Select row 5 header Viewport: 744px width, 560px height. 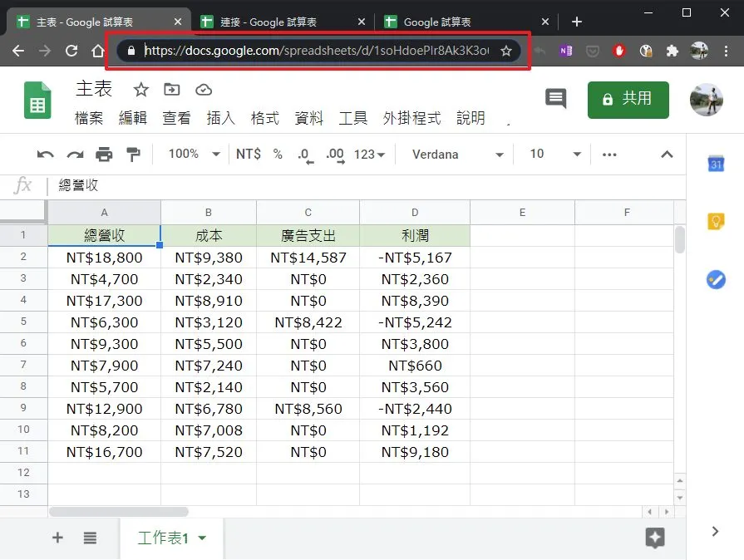23,322
